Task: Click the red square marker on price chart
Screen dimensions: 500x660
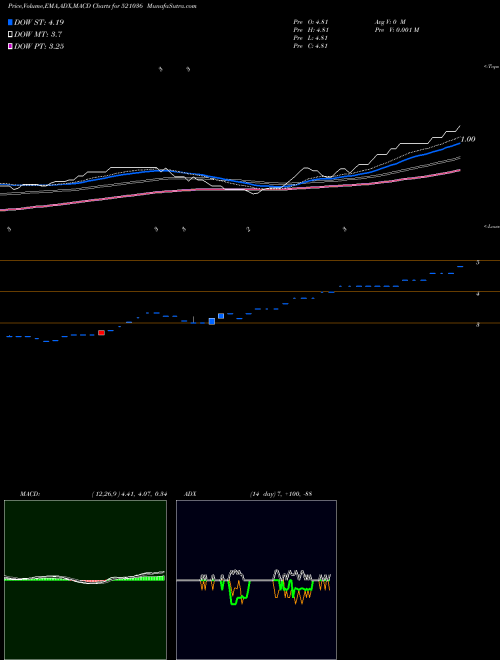Action: point(101,333)
